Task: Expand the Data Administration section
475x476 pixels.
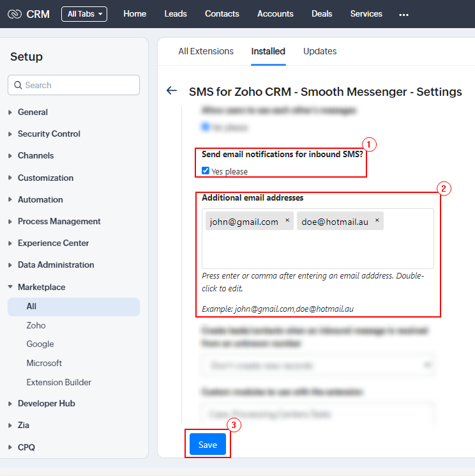Action: [x=56, y=265]
